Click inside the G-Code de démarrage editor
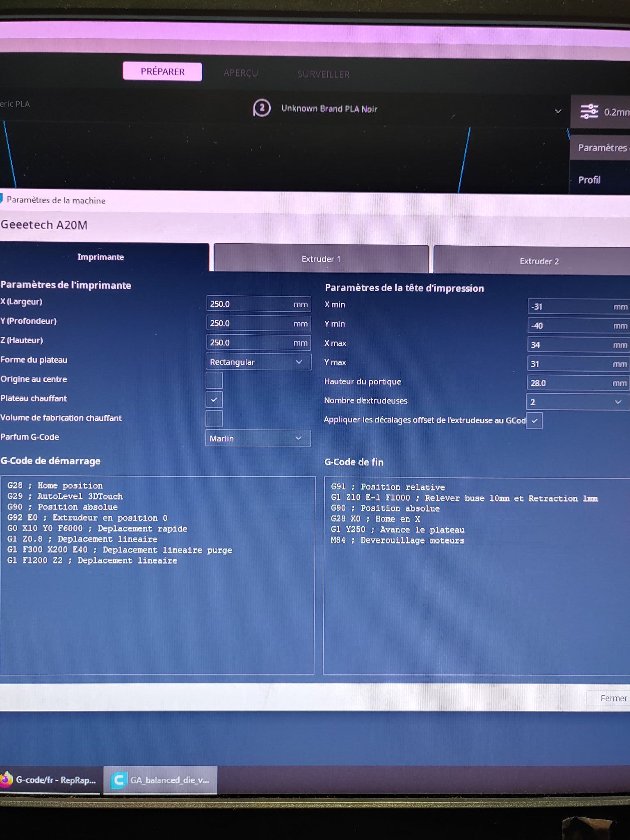This screenshot has height=840, width=630. [x=157, y=575]
